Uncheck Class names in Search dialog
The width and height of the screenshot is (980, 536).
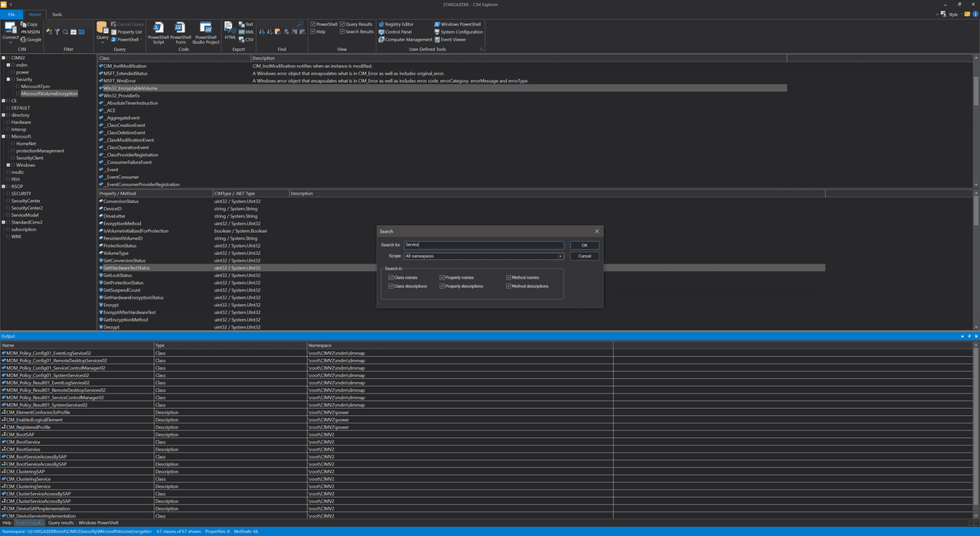(391, 277)
